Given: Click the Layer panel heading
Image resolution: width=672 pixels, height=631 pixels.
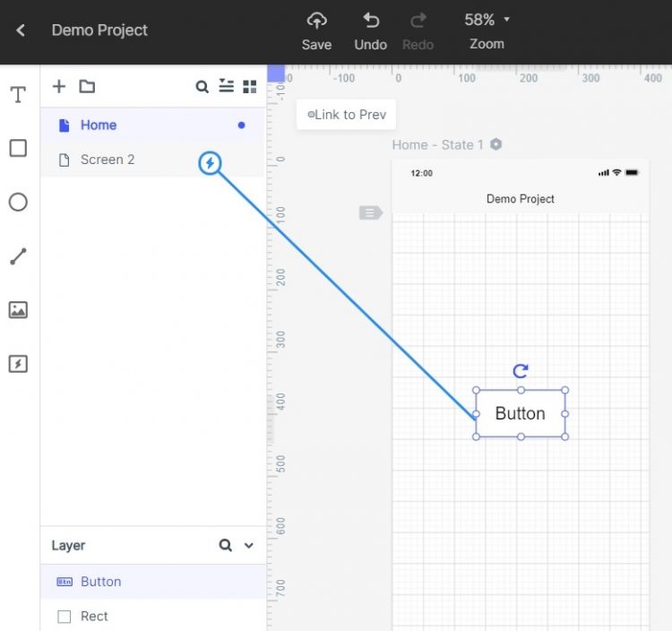Looking at the screenshot, I should coord(68,545).
